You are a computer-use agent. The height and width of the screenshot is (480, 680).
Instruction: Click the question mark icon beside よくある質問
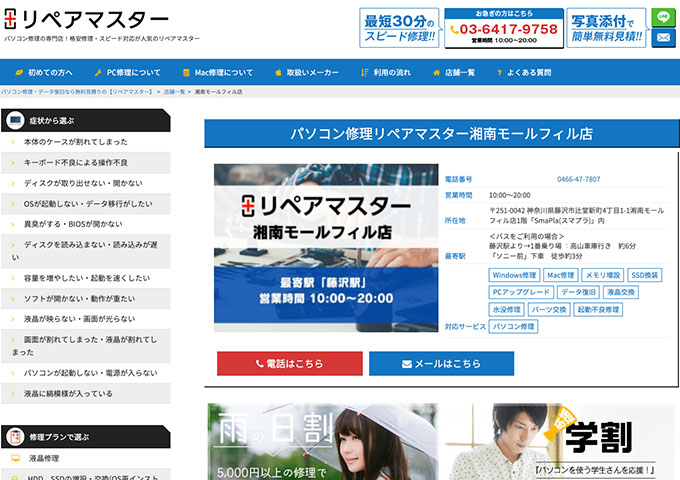click(500, 72)
